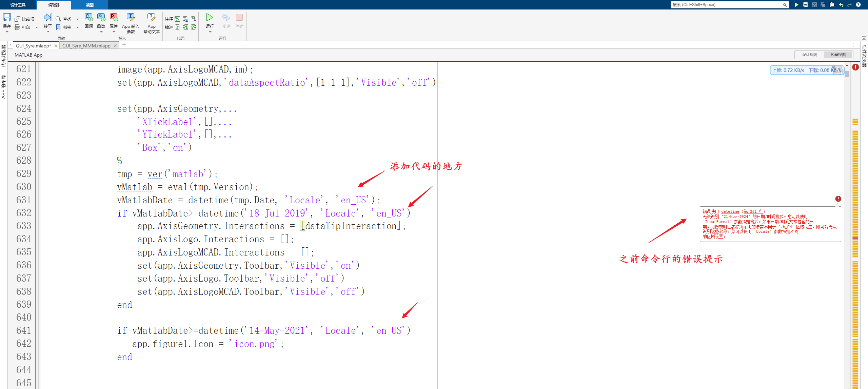This screenshot has height=389, width=868.
Task: Collapse the toolstrip with arrow toggle
Action: 864,38
